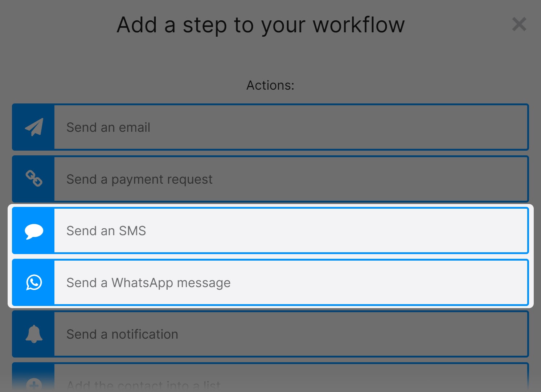Click the Actions section heading

270,85
